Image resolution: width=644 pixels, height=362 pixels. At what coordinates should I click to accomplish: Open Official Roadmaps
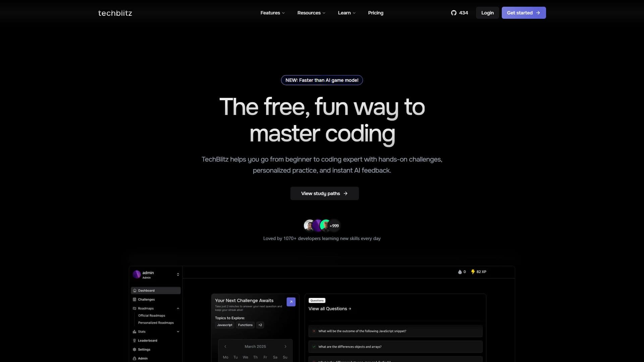click(152, 316)
